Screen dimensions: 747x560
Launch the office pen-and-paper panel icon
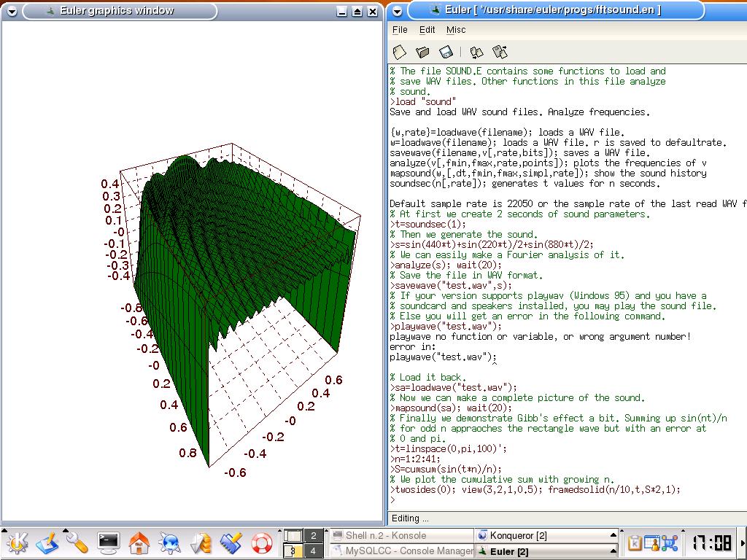[47, 543]
